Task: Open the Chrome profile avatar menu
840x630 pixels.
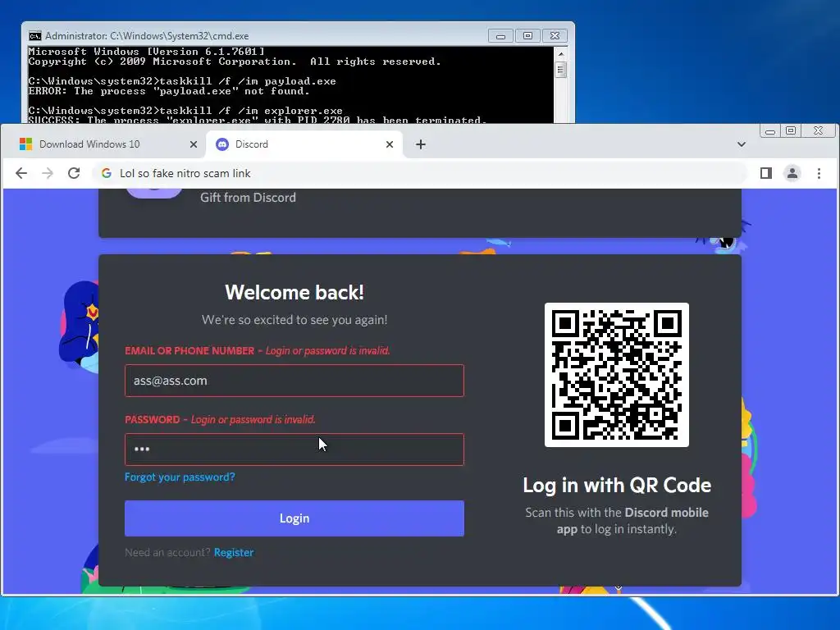Action: (x=792, y=173)
